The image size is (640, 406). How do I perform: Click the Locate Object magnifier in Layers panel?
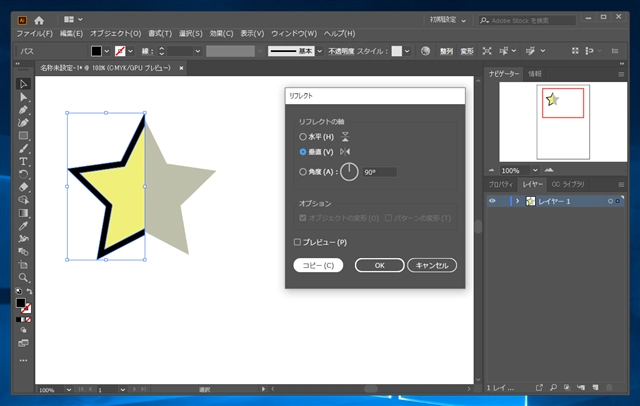coord(553,387)
